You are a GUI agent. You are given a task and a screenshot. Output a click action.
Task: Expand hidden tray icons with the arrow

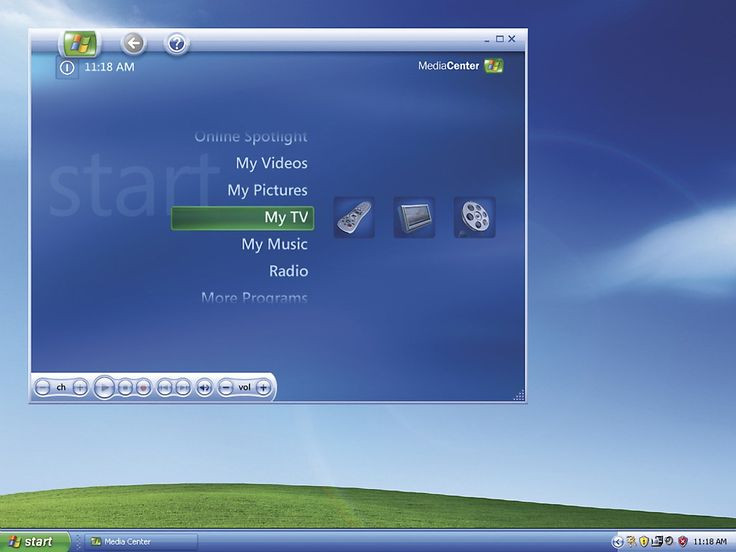click(617, 541)
